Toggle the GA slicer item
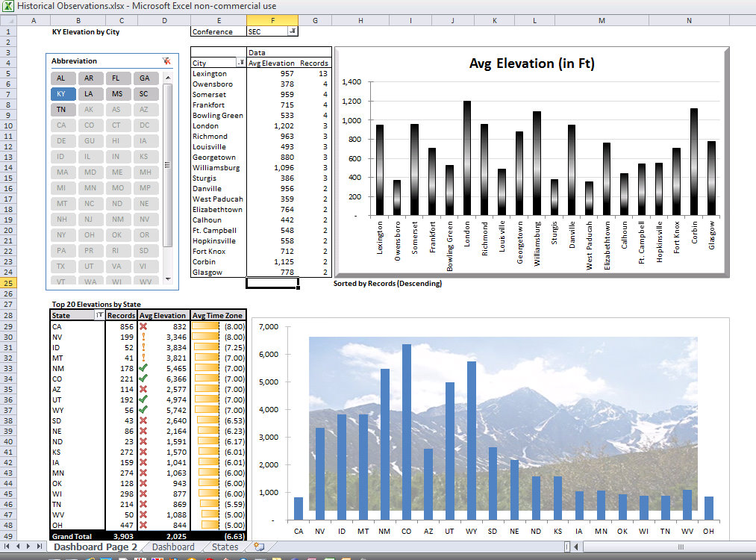This screenshot has height=560, width=756. 144,78
